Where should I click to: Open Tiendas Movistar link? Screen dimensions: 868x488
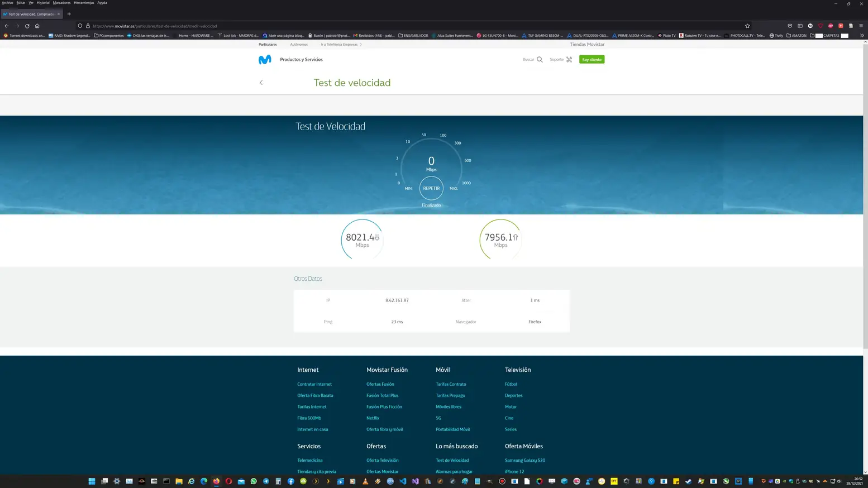[587, 44]
